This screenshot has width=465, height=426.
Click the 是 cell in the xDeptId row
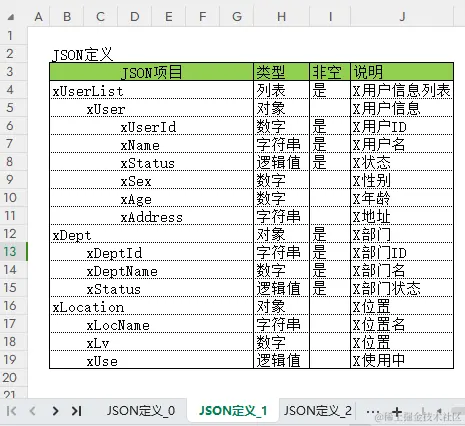coord(330,252)
